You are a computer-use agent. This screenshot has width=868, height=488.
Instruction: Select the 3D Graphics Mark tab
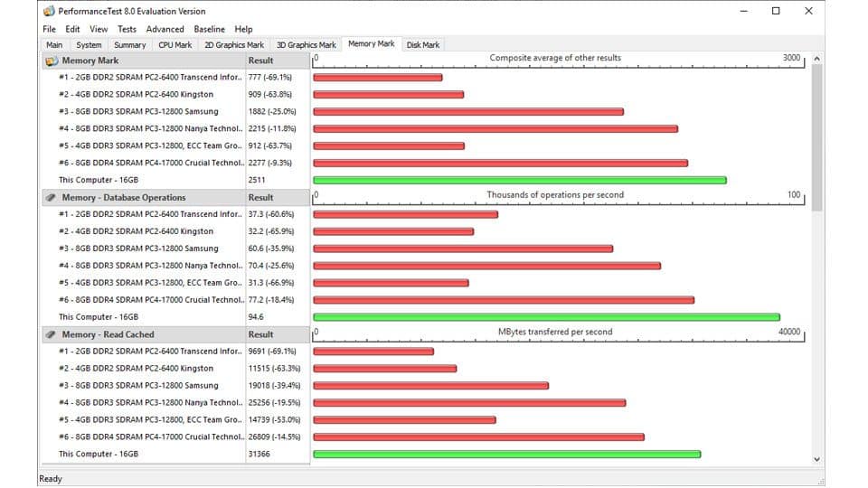click(x=306, y=44)
